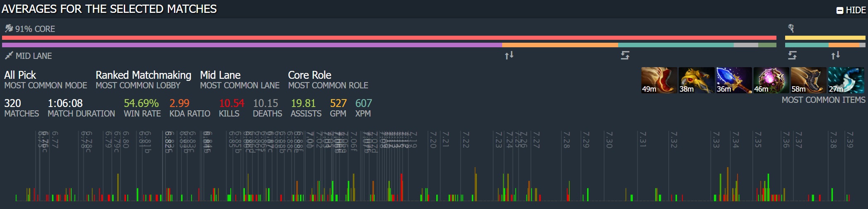Click the 10.54 kills value
This screenshot has width=868, height=209.
pos(232,103)
